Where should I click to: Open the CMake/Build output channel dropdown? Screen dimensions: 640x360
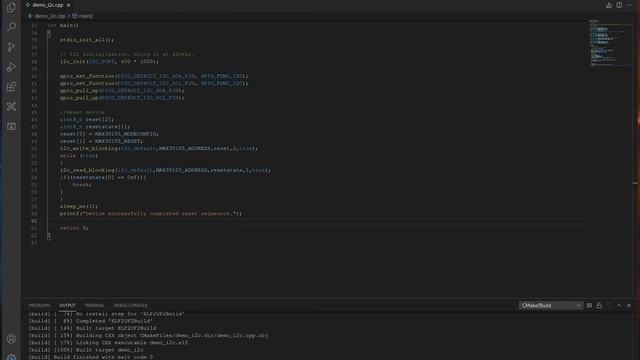[x=551, y=305]
